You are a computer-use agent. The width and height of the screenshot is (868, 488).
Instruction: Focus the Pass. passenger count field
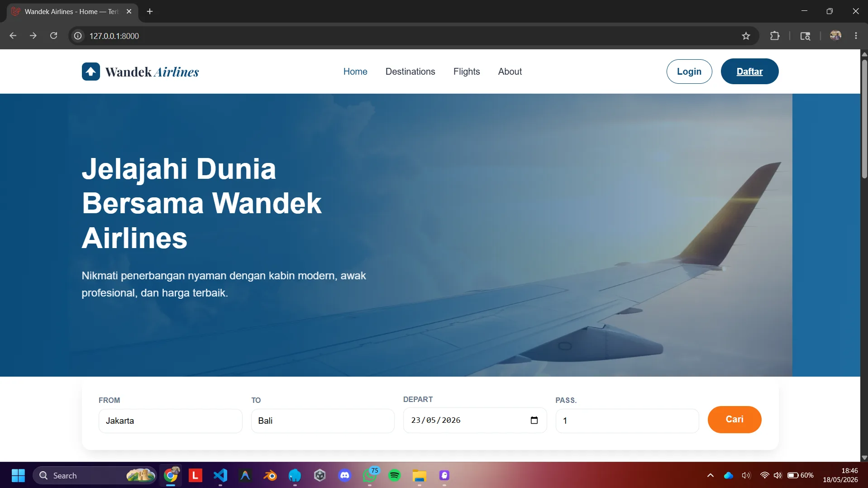(x=627, y=421)
